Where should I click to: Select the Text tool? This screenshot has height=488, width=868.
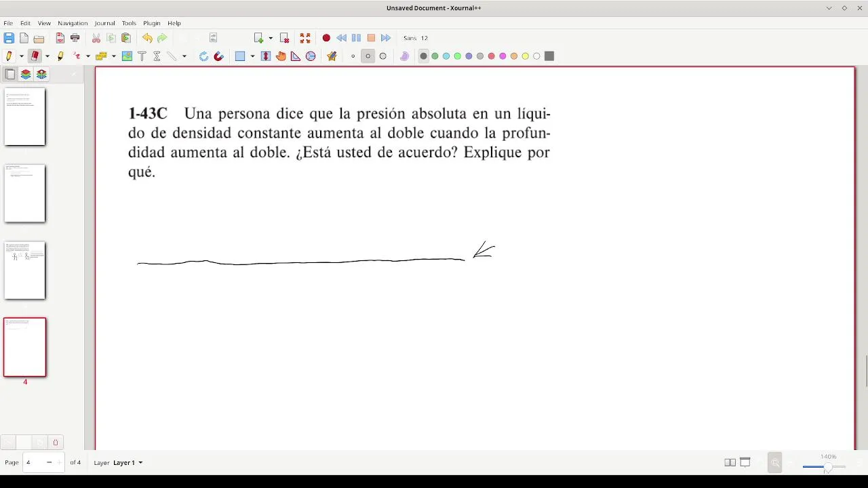pos(142,56)
